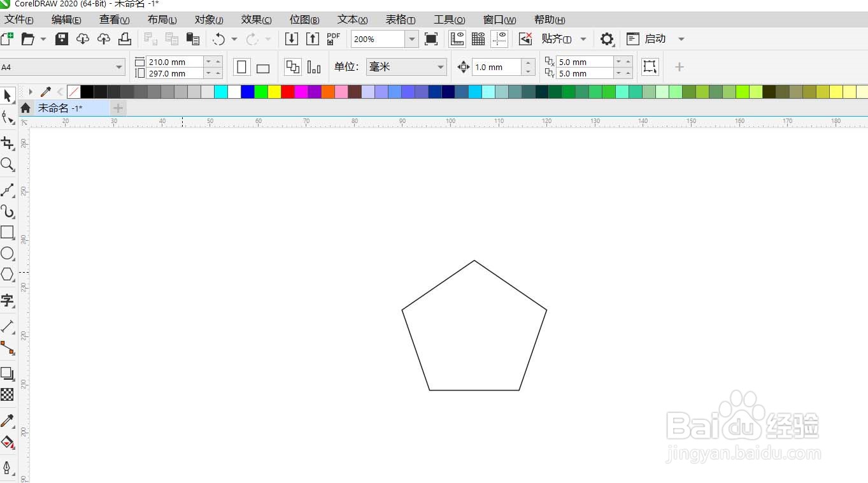Toggle Treat as Filled button
This screenshot has width=868, height=483.
pos(650,66)
